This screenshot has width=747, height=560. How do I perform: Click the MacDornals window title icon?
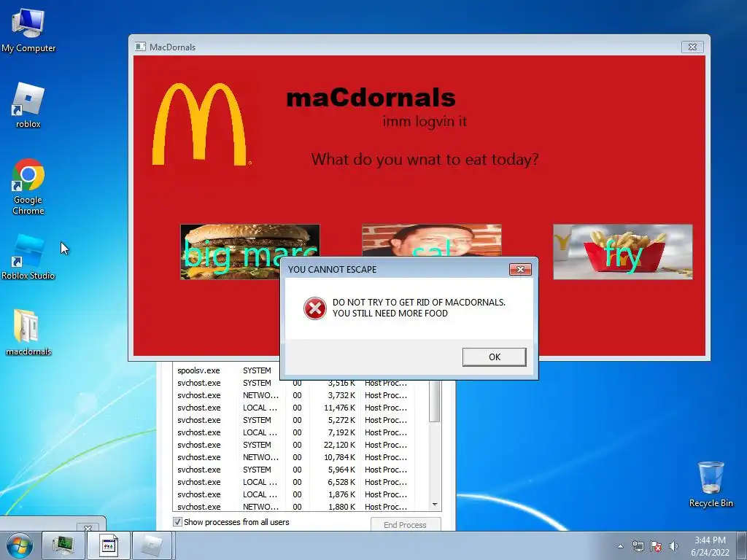[140, 47]
